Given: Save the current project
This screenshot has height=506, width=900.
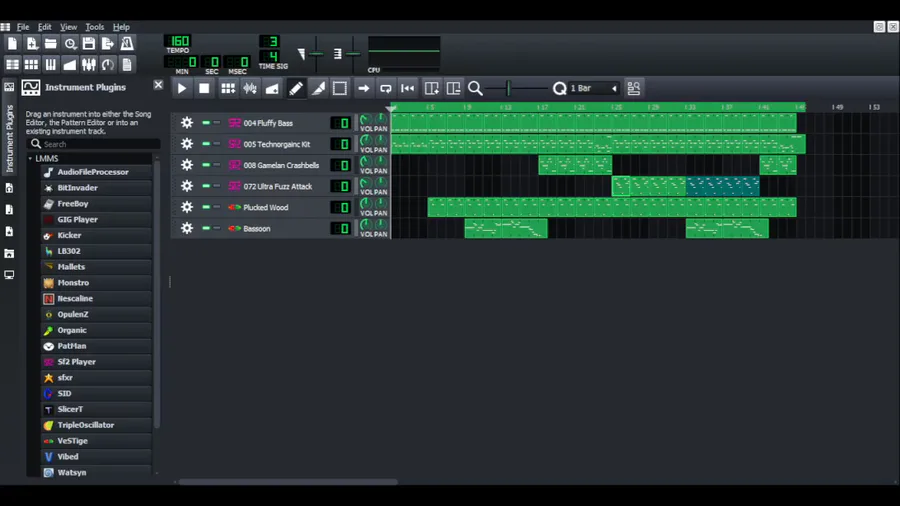Looking at the screenshot, I should (x=88, y=44).
